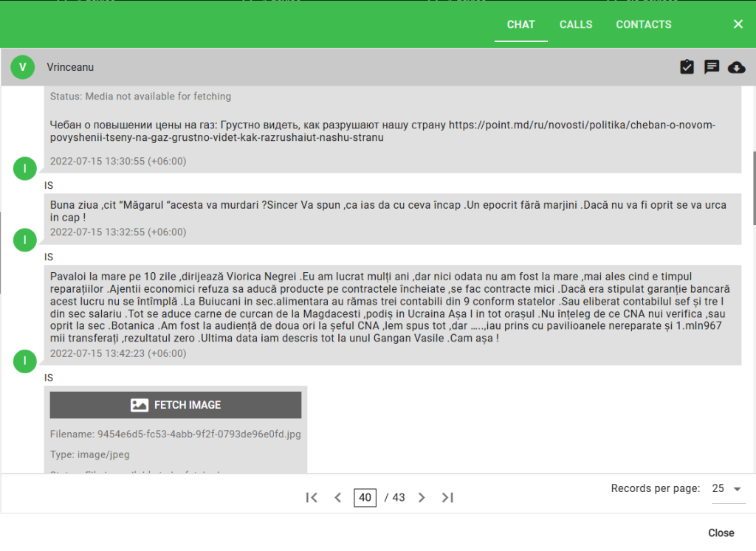Click the chat vertical scrollbar thumb
This screenshot has width=756, height=551.
tap(754, 188)
